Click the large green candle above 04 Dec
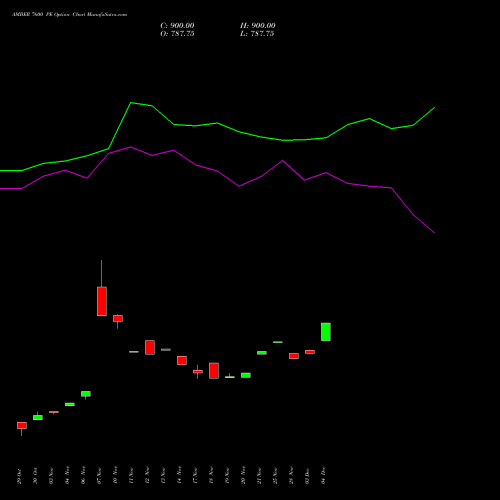 point(326,332)
